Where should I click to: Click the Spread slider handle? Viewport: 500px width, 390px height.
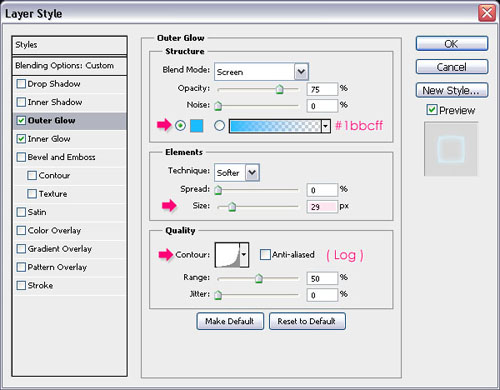218,190
